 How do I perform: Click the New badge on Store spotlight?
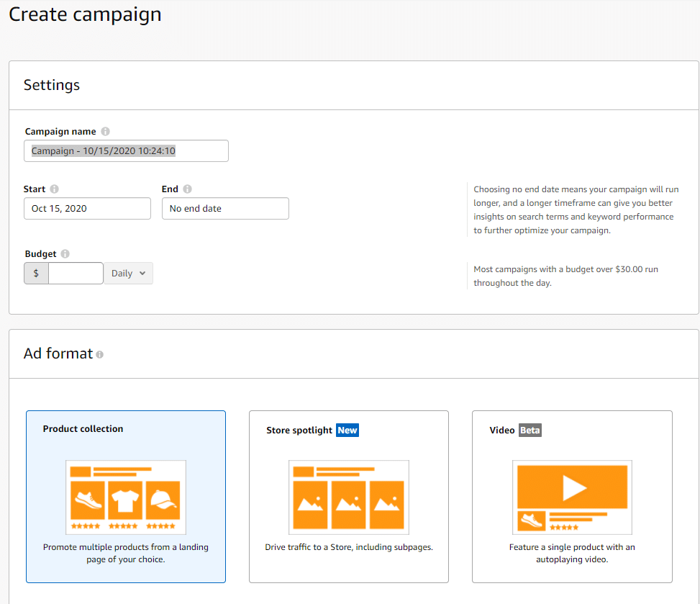(x=347, y=431)
